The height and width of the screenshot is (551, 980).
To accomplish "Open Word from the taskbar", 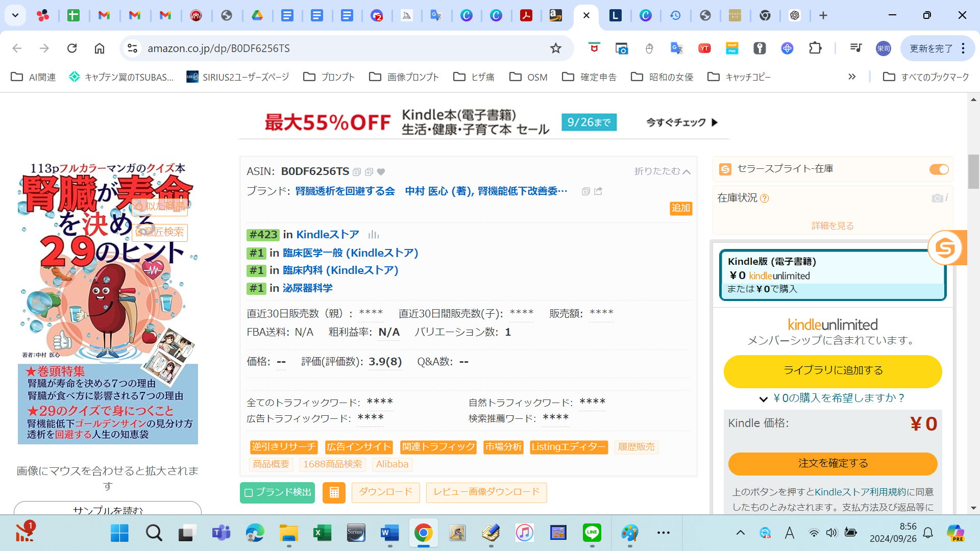I will pyautogui.click(x=389, y=533).
